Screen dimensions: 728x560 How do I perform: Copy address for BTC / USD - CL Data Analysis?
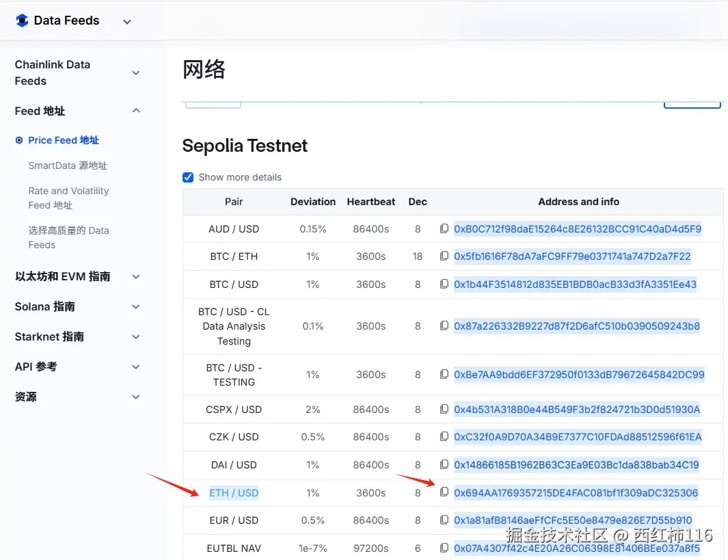point(444,325)
